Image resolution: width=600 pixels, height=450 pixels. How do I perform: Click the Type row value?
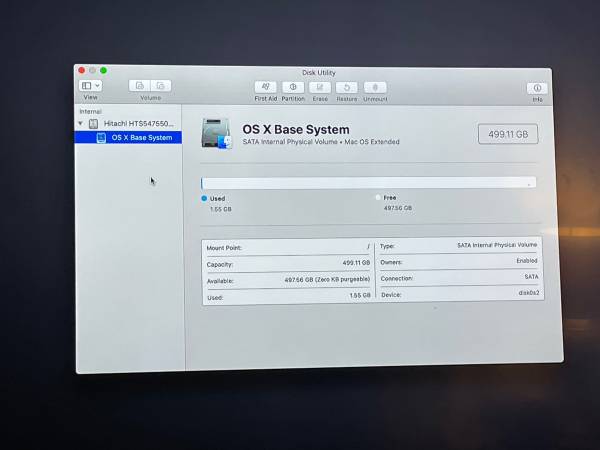(x=497, y=245)
